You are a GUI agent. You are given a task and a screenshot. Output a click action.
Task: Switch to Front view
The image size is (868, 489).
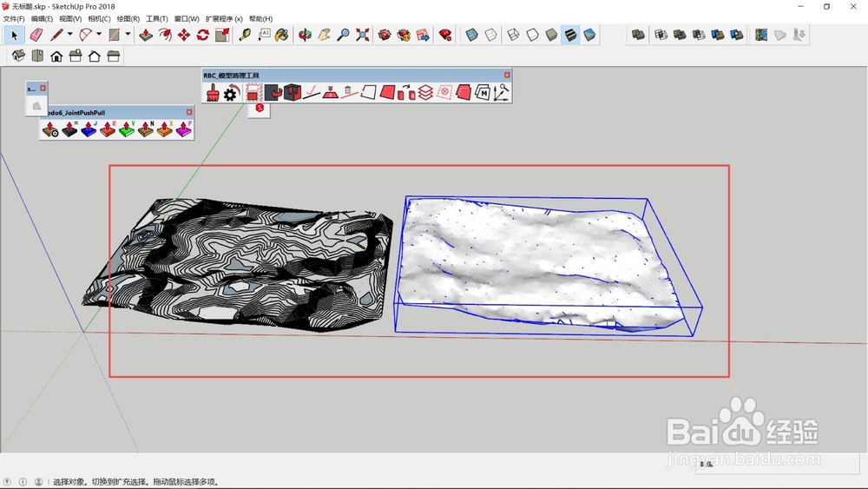(56, 56)
